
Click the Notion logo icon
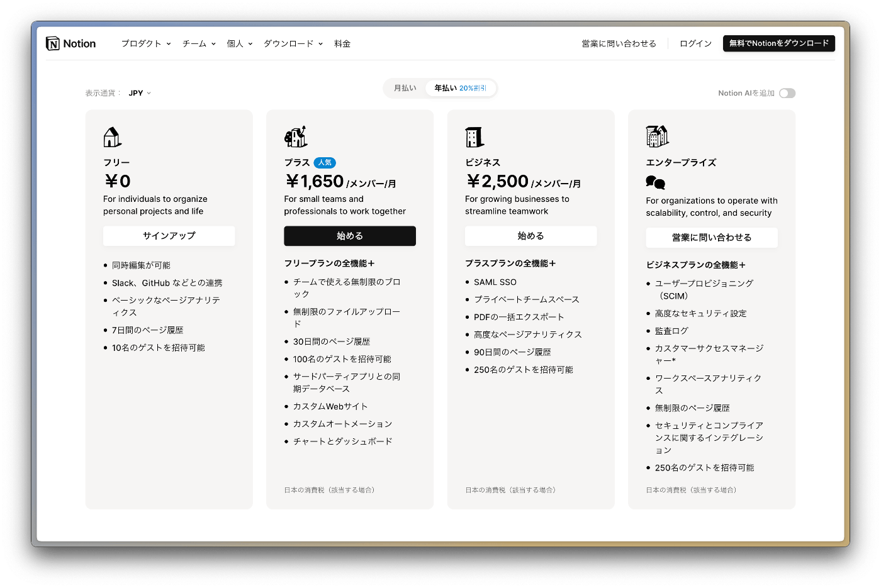tap(53, 43)
